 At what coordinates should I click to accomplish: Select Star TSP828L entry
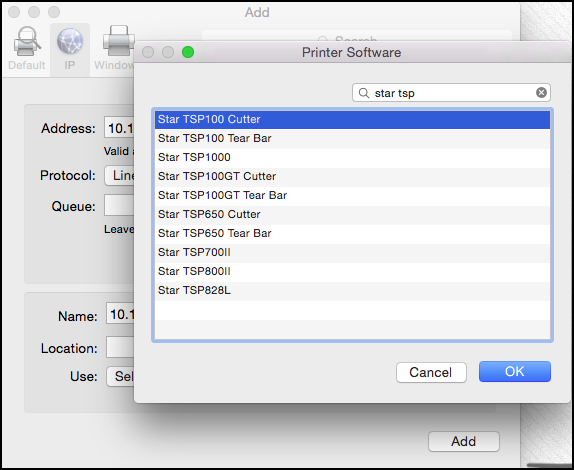pos(352,291)
